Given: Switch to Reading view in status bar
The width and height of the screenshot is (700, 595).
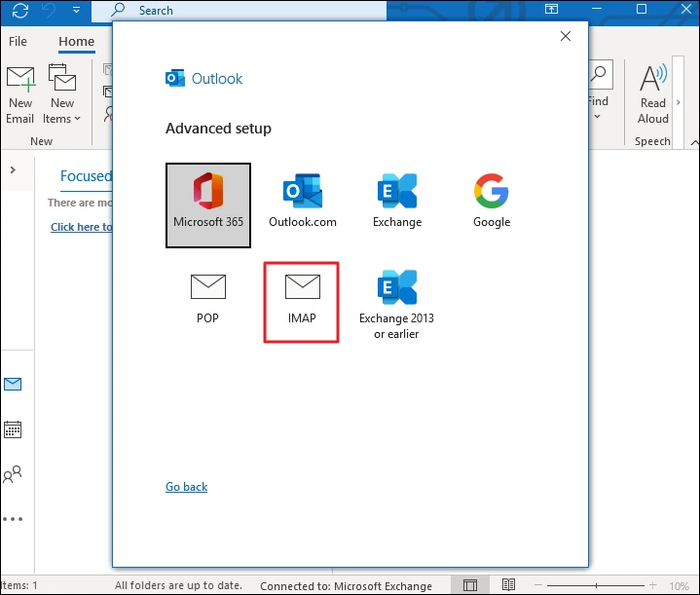Looking at the screenshot, I should click(x=508, y=584).
